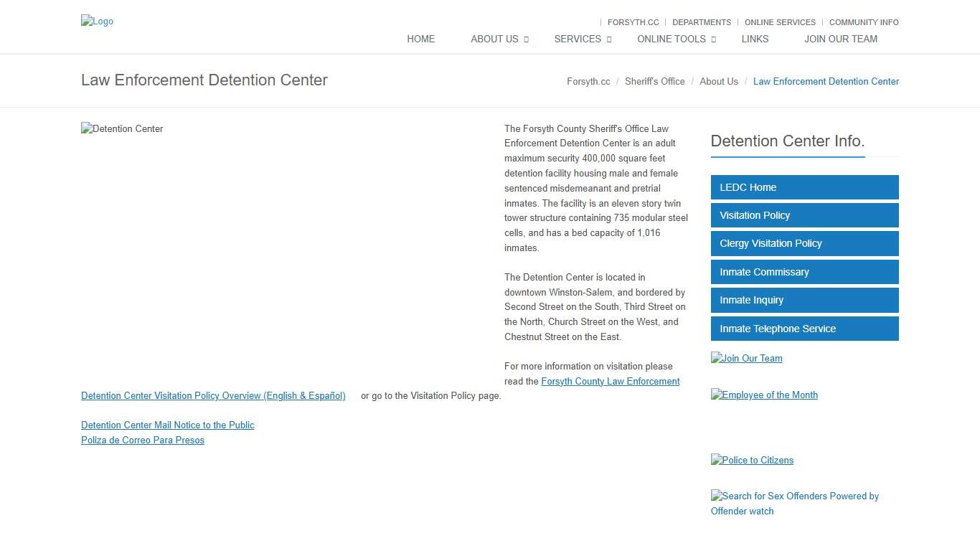Select LINKS in the navigation menu
Image resolution: width=980 pixels, height=551 pixels.
[755, 39]
